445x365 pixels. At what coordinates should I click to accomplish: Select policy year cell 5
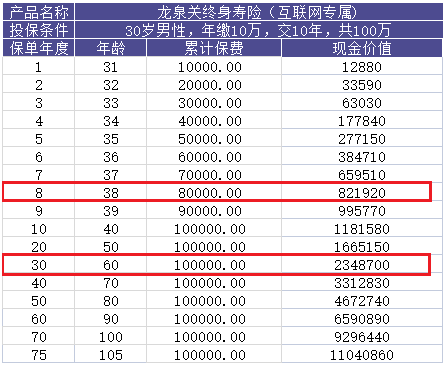(39, 139)
